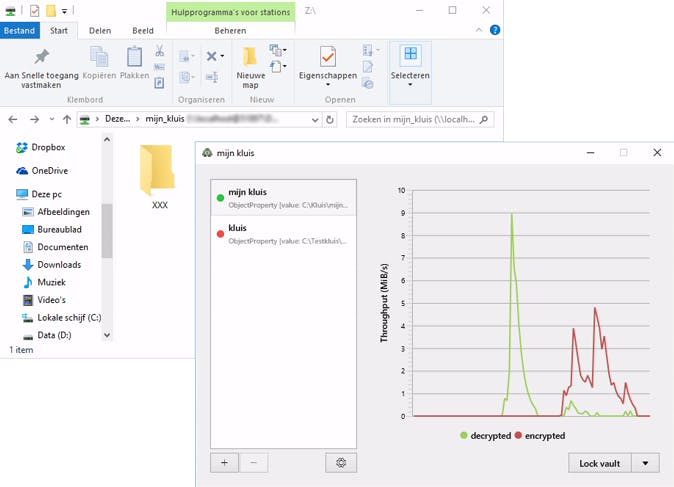The image size is (674, 487).
Task: Open the Bestand menu
Action: [x=19, y=31]
